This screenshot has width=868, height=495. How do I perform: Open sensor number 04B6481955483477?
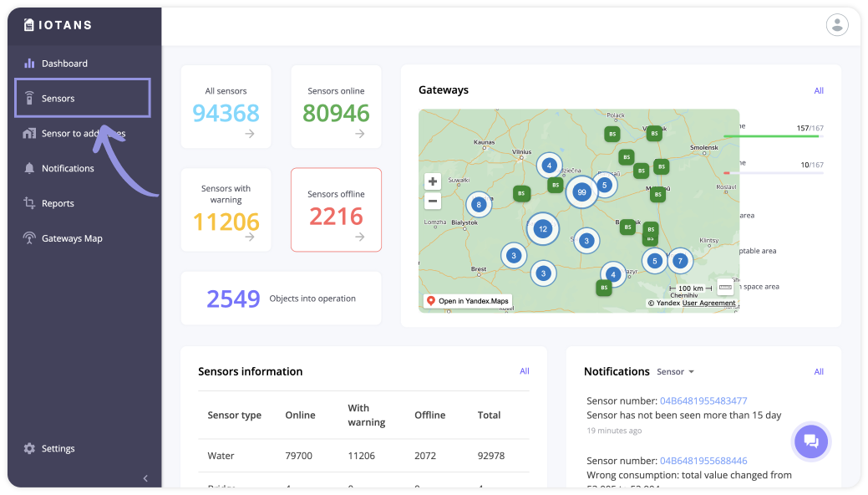(x=703, y=401)
